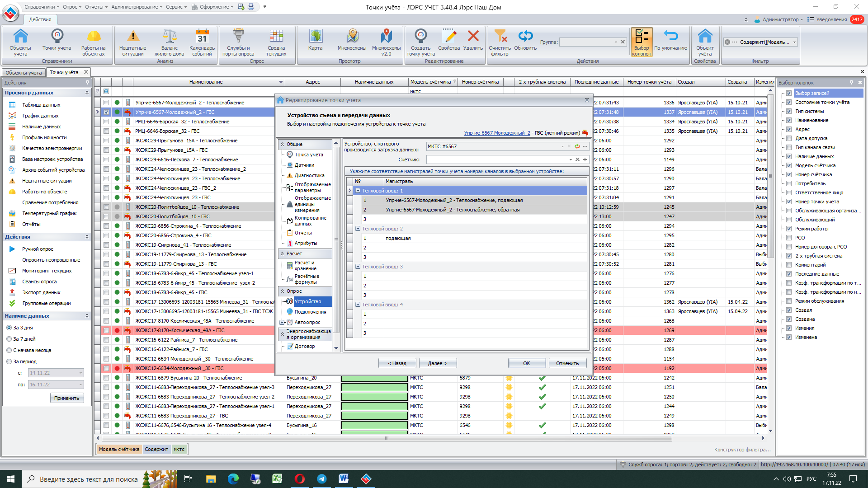Screen dimensions: 868x488
Task: Confirm dialog with OK button
Action: point(527,363)
